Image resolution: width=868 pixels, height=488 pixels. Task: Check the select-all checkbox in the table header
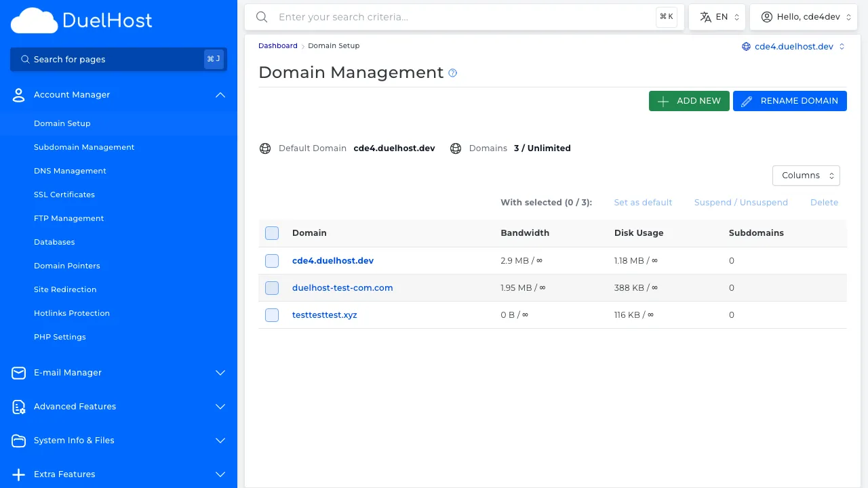click(x=271, y=232)
